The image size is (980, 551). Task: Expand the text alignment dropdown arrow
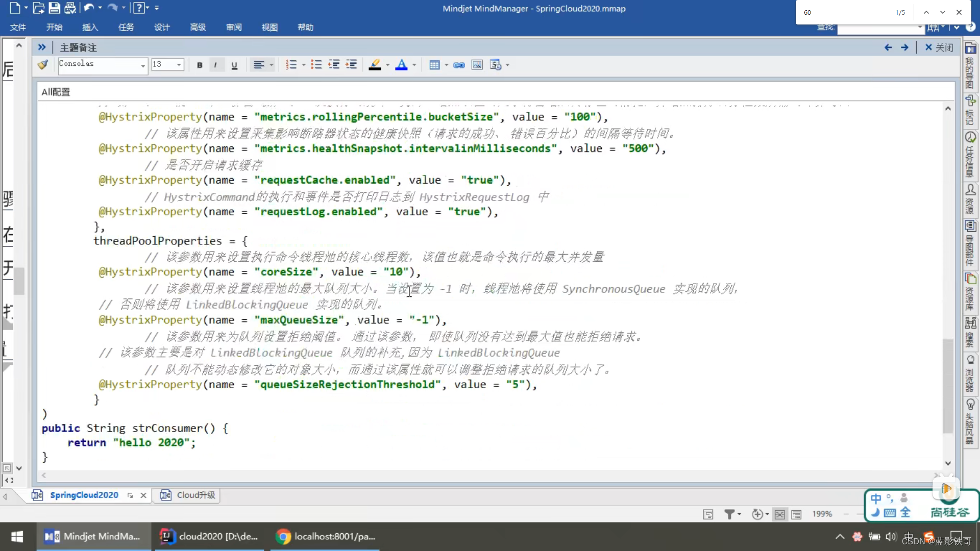[272, 65]
